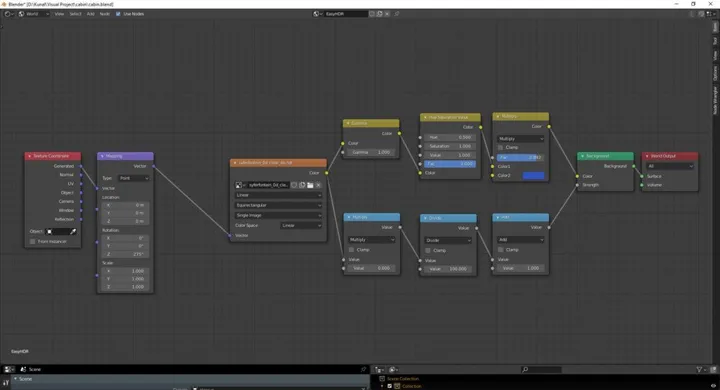Toggle the Use Nodes checkbox
The width and height of the screenshot is (720, 390).
118,14
